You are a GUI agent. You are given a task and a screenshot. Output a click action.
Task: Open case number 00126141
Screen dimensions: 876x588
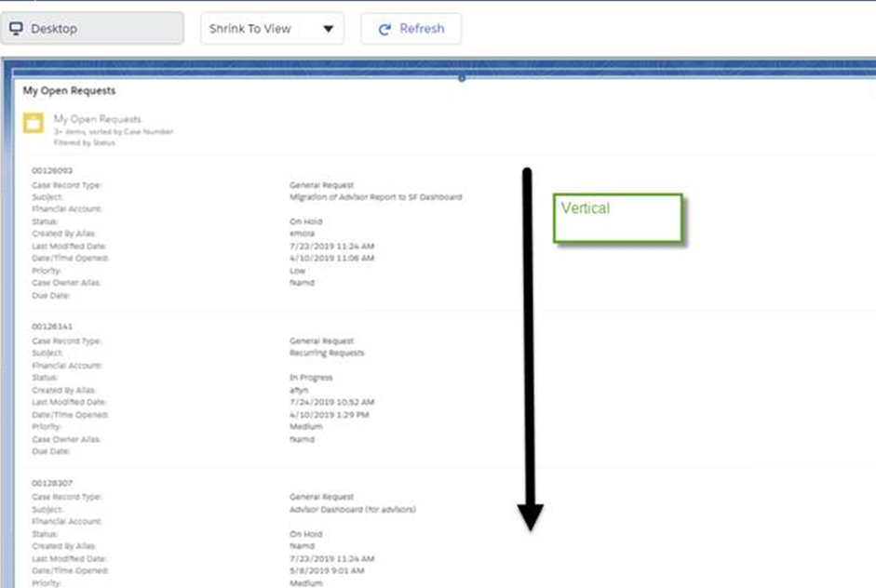tap(52, 327)
